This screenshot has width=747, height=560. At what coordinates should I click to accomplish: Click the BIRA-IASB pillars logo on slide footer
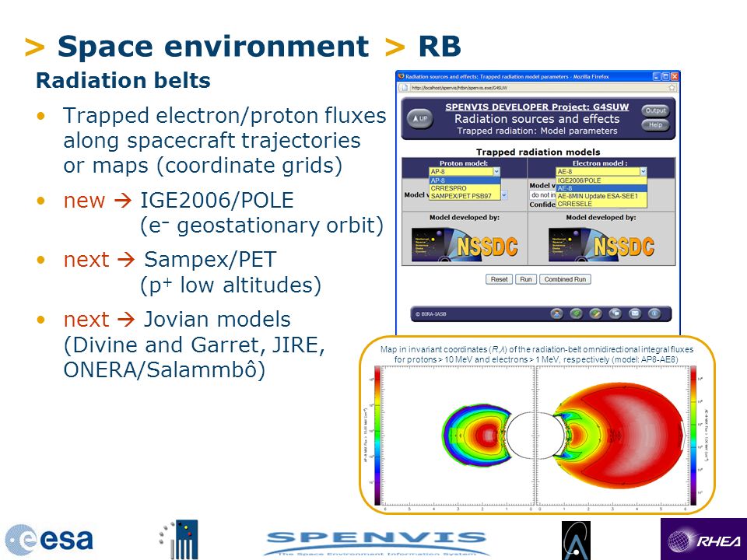coord(179,540)
